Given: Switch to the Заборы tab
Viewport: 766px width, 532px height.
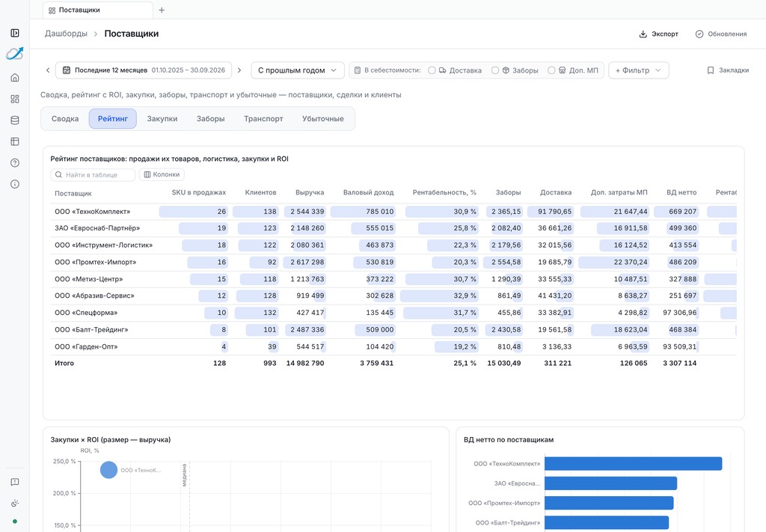Looking at the screenshot, I should [210, 119].
